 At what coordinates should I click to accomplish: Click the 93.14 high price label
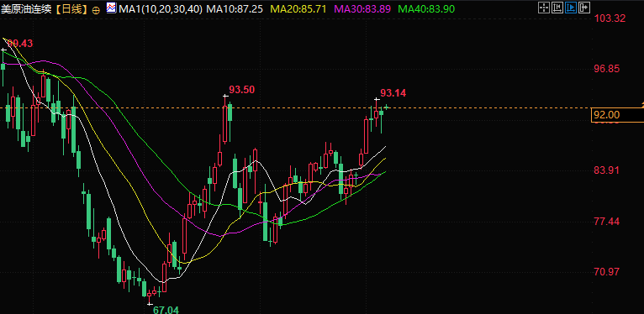pyautogui.click(x=393, y=93)
